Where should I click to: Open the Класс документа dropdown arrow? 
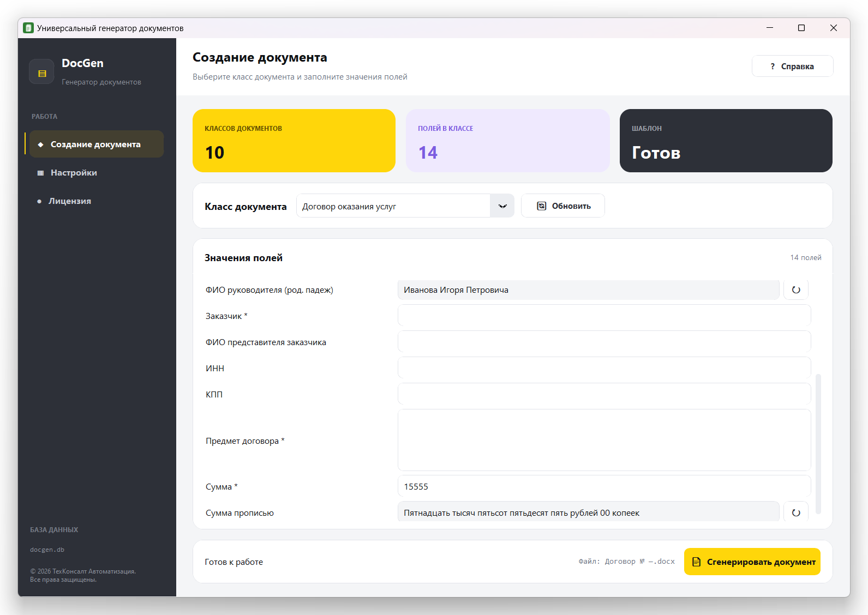point(502,206)
